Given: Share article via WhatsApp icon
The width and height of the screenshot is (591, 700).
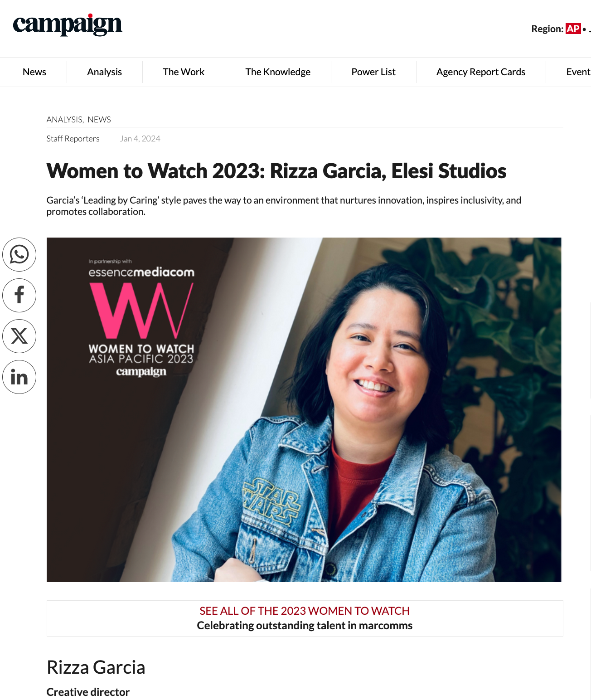Looking at the screenshot, I should (19, 254).
